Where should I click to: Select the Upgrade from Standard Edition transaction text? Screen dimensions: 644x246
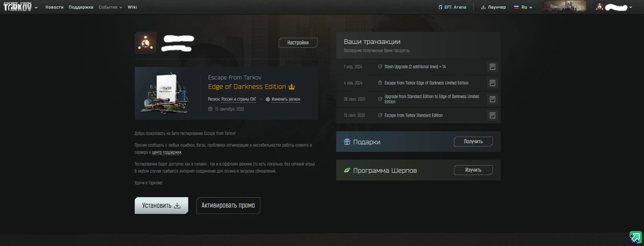[x=432, y=99]
